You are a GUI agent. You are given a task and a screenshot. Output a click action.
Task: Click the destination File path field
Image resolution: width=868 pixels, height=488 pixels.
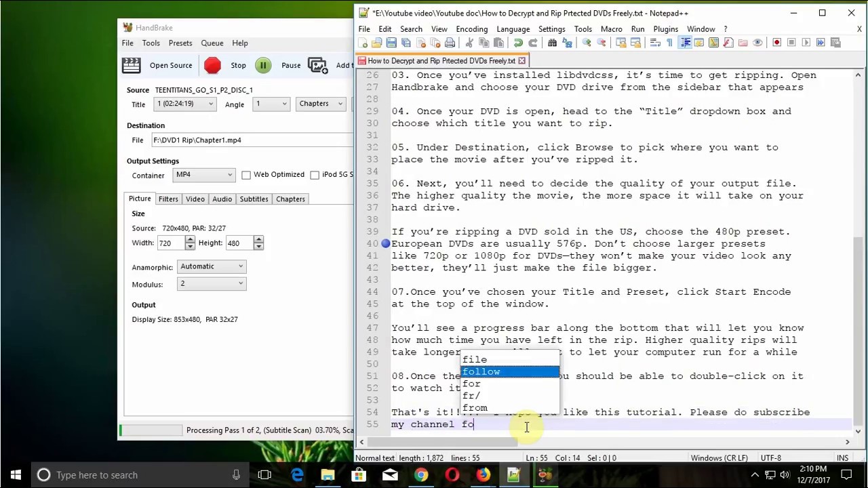pyautogui.click(x=252, y=140)
